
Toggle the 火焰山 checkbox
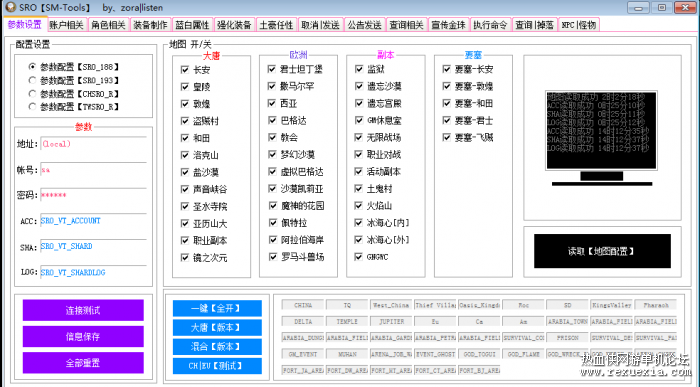358,205
